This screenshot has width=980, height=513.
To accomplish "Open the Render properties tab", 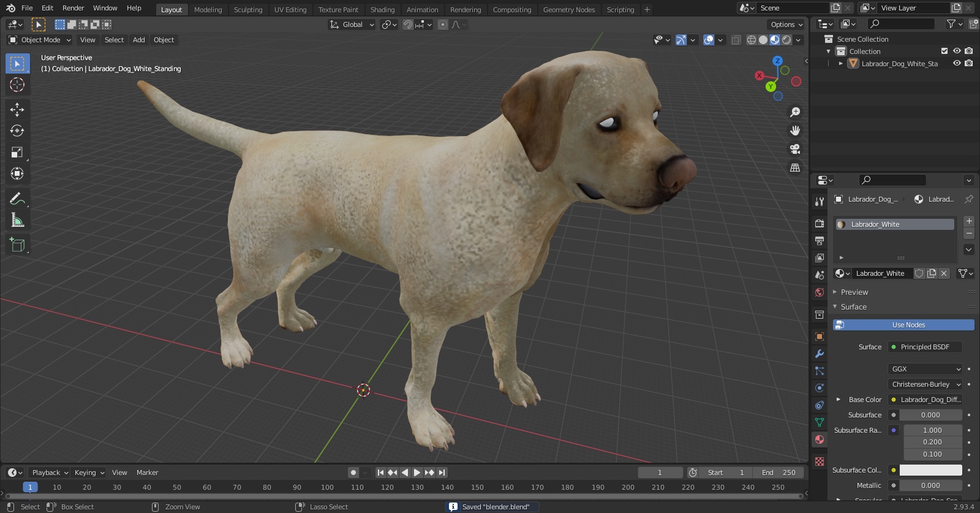I will tap(820, 223).
